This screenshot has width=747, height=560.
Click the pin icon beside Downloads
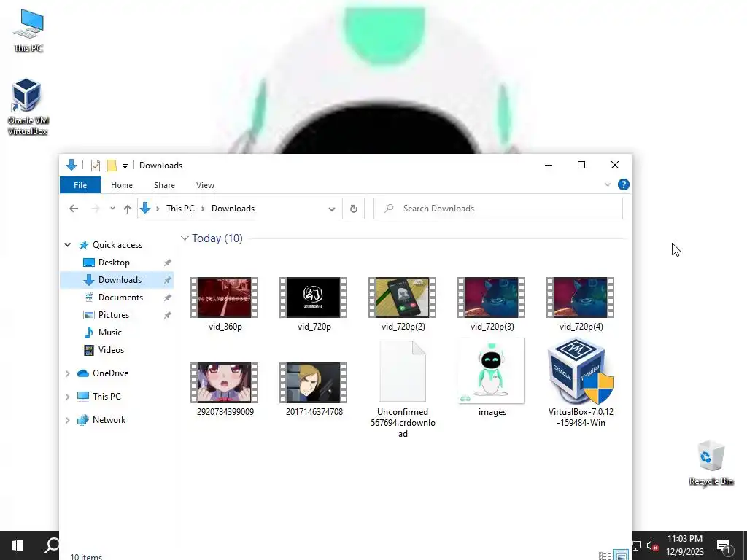click(167, 280)
